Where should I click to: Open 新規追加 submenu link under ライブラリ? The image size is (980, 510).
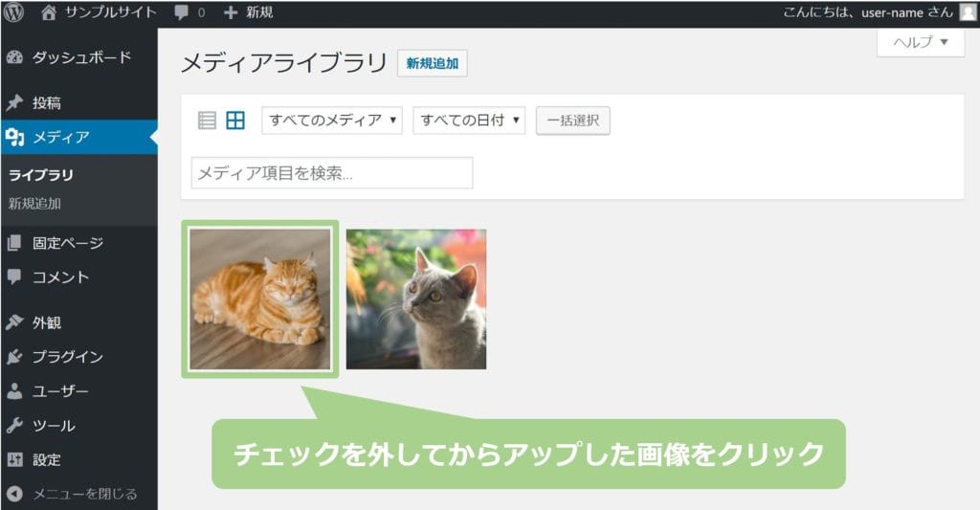pos(35,203)
